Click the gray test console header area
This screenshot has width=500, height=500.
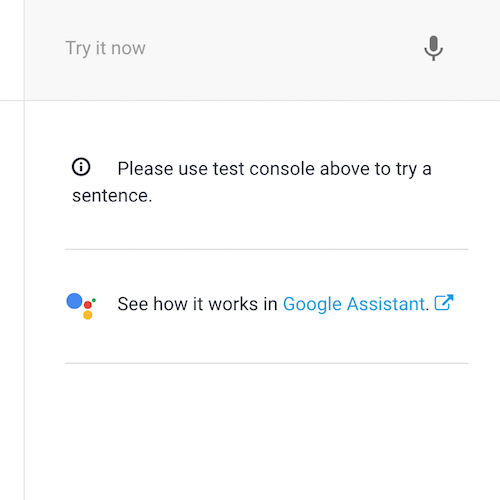click(262, 50)
